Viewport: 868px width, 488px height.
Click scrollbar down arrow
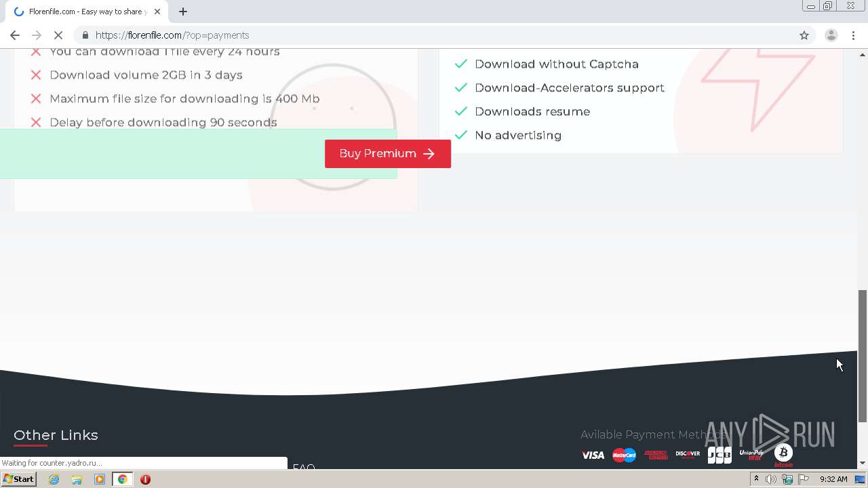point(863,463)
